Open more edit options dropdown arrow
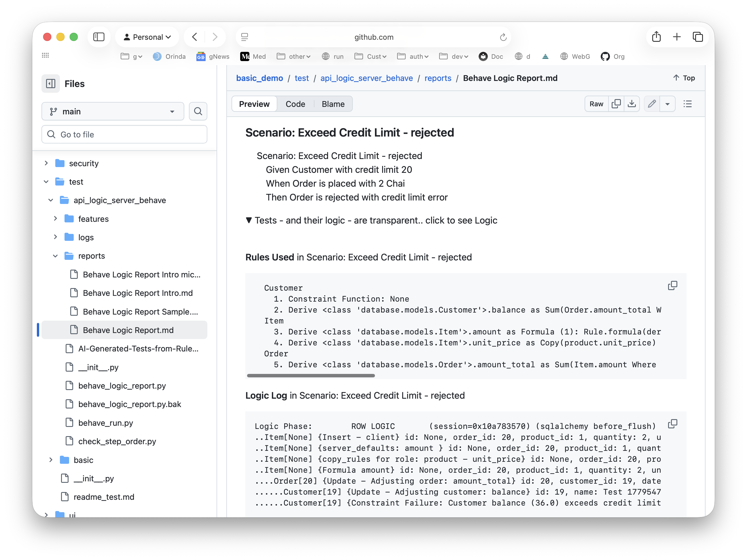The image size is (747, 560). (x=667, y=104)
